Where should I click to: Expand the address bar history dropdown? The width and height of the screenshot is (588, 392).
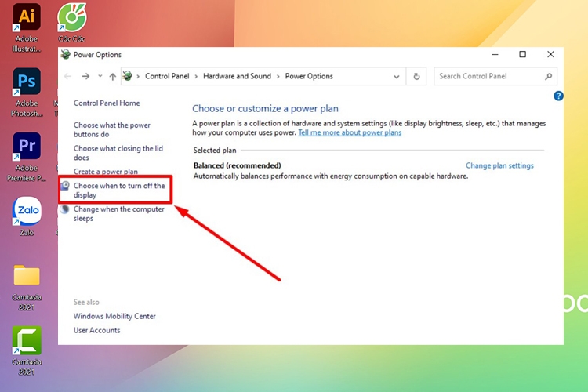tap(397, 77)
